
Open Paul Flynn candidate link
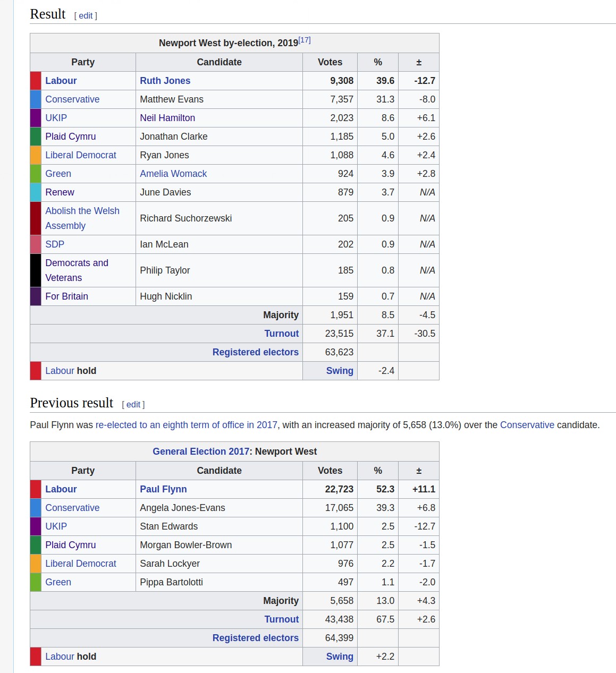(163, 489)
